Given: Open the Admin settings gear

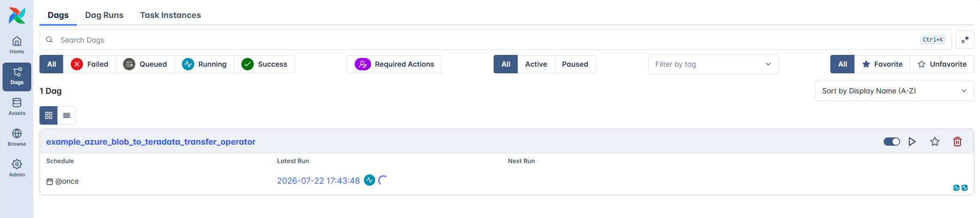Looking at the screenshot, I should (17, 168).
